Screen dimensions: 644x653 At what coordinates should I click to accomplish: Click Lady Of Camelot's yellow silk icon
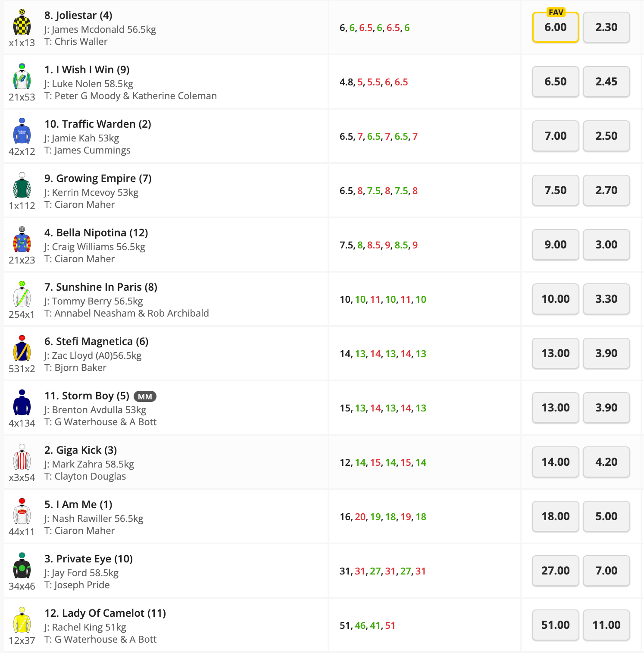pyautogui.click(x=22, y=621)
